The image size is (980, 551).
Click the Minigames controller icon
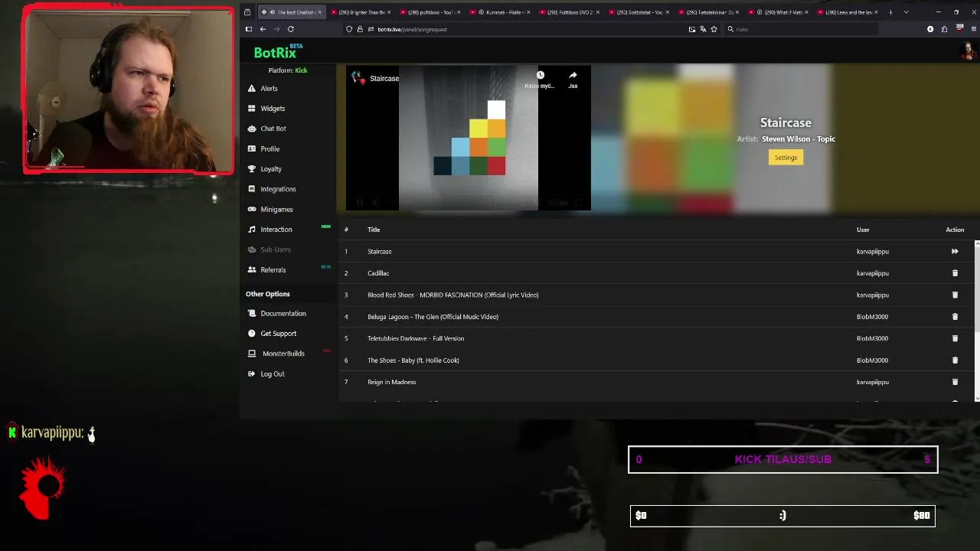[252, 209]
